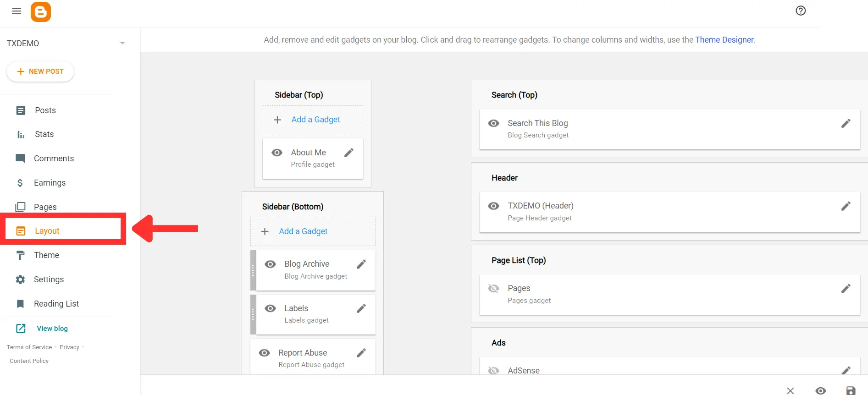868x395 pixels.
Task: Click the Sidebar Top plus icon
Action: click(x=277, y=120)
